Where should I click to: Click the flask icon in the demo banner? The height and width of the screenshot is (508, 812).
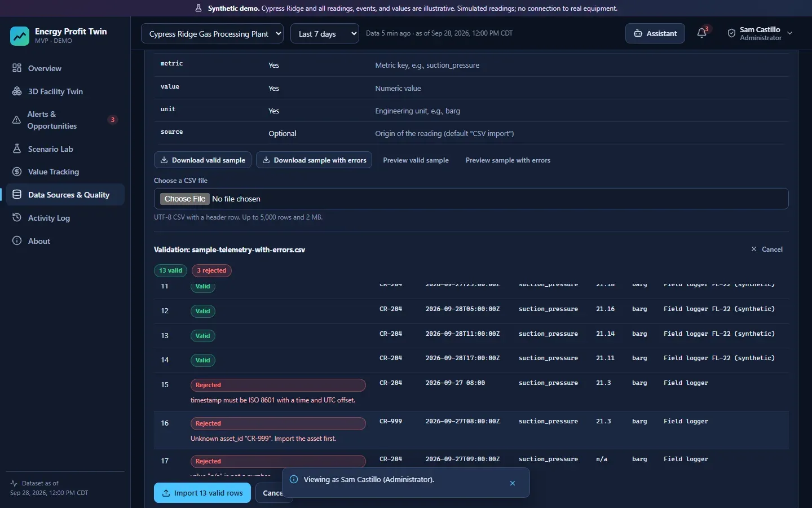tap(198, 8)
